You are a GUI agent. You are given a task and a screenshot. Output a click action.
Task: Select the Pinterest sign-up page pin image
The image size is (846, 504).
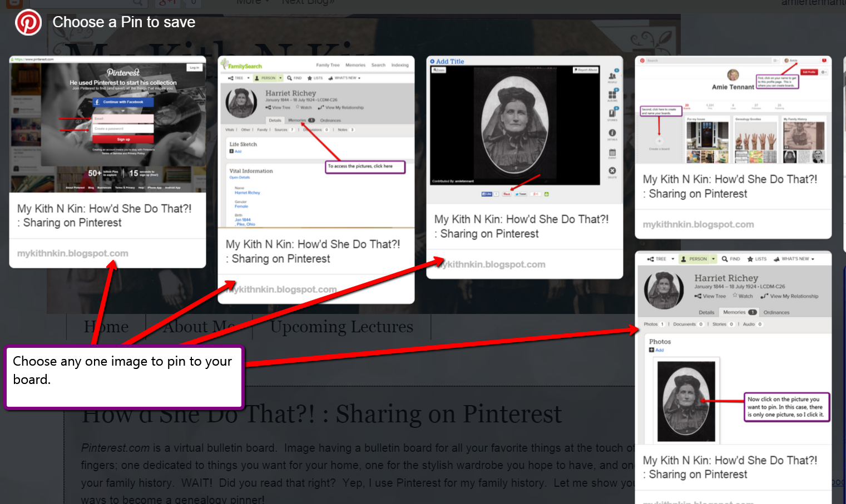tap(108, 124)
